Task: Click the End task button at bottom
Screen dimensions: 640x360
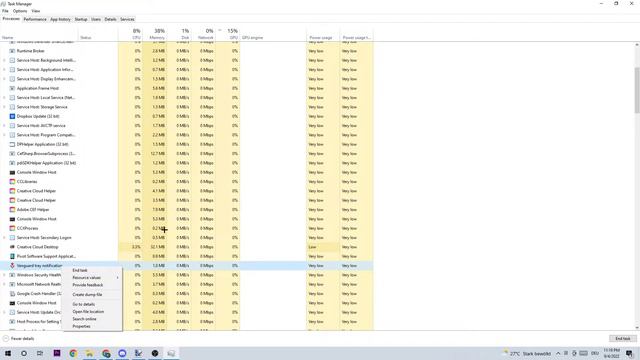Action: click(x=623, y=339)
